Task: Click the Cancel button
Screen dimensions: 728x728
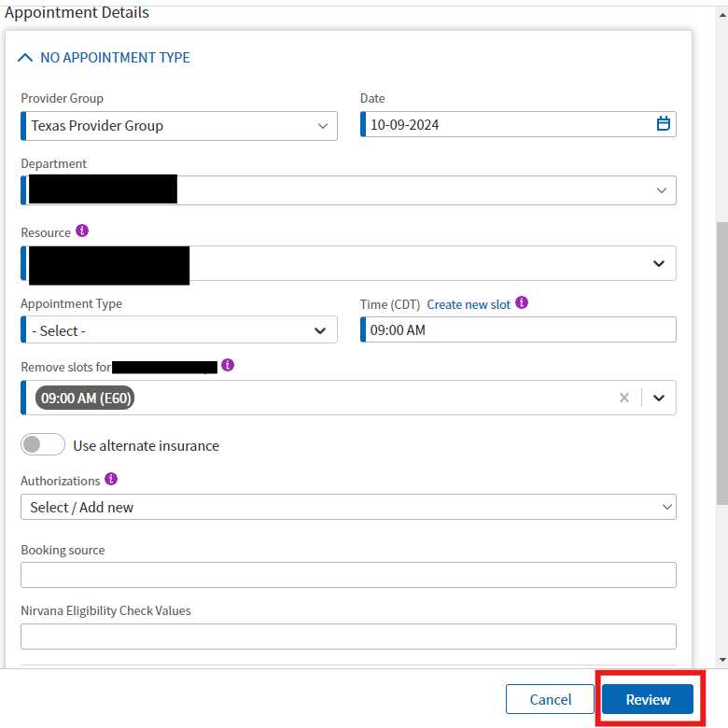Action: (x=550, y=699)
